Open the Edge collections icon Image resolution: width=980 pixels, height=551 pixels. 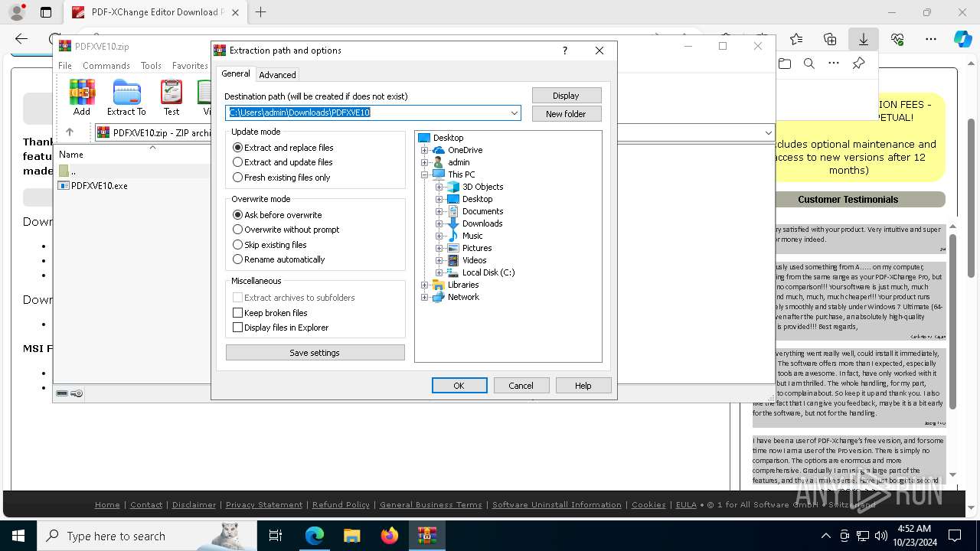click(x=830, y=39)
